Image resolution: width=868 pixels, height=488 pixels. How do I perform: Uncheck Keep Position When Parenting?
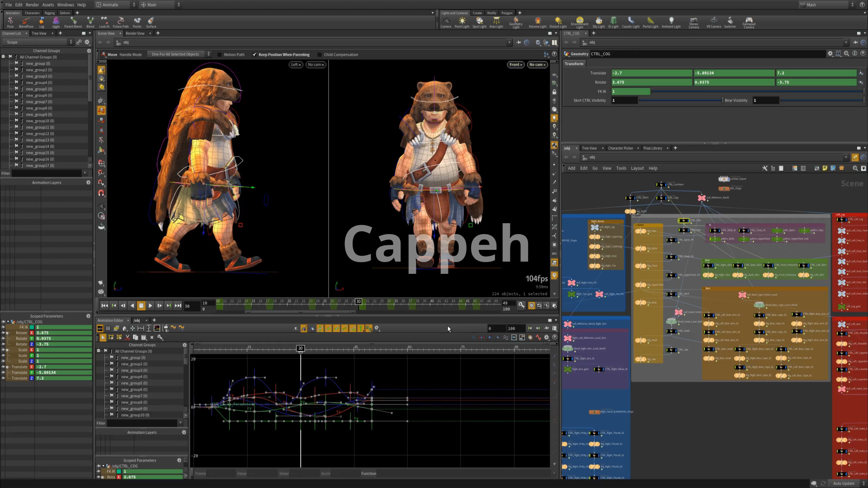255,55
